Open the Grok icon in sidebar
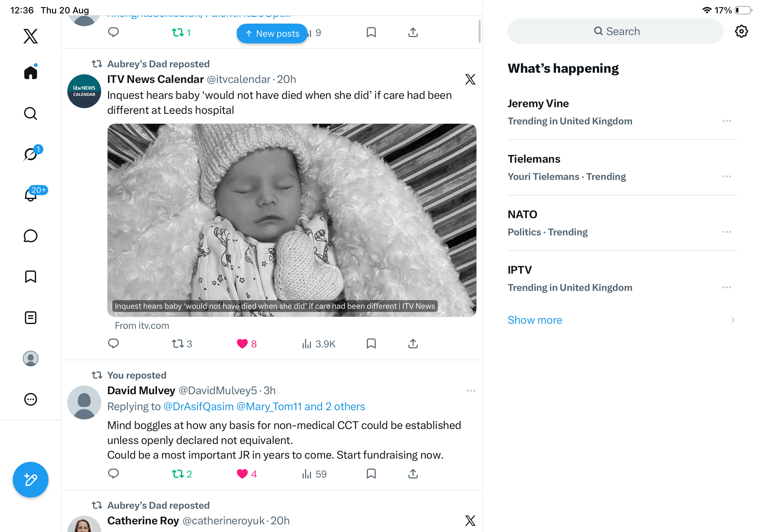Screen dimensions: 762x532 click(31, 154)
